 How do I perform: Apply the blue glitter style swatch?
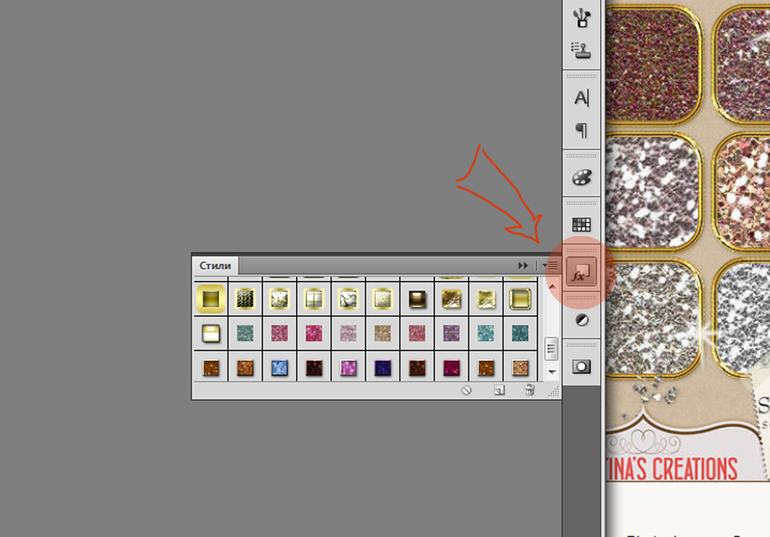[x=279, y=368]
